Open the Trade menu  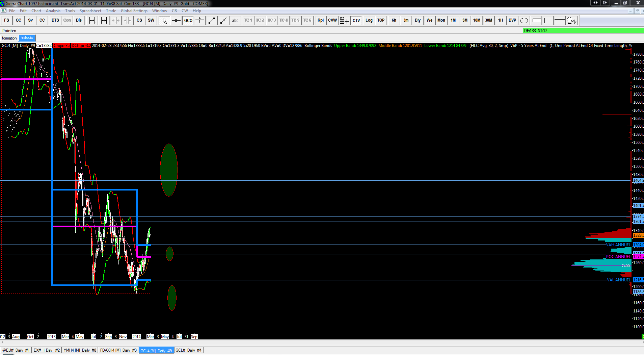coord(111,11)
